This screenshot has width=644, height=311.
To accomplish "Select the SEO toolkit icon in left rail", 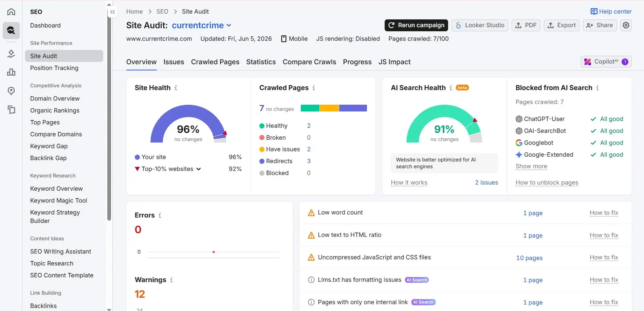I will tap(11, 31).
